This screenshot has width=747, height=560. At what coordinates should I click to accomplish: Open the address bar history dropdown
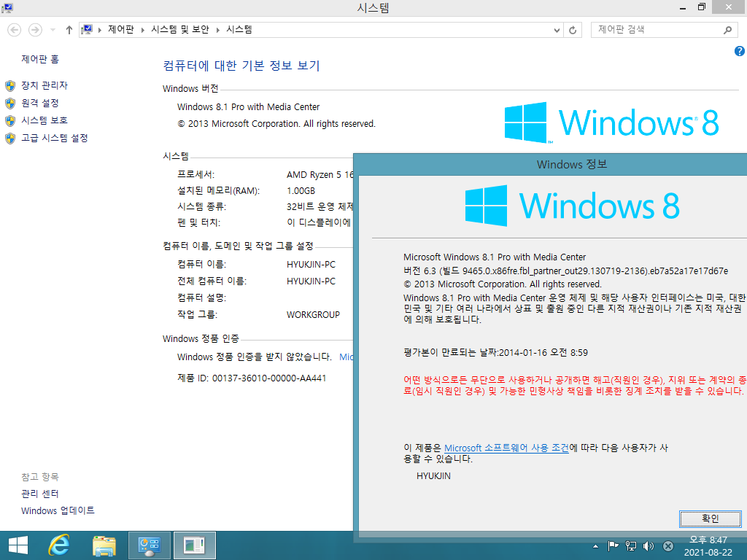point(557,30)
